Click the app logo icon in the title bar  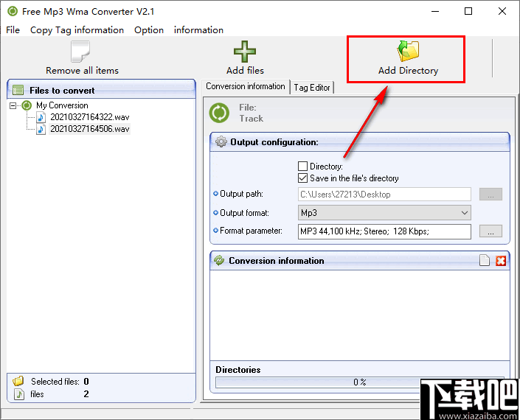13,11
